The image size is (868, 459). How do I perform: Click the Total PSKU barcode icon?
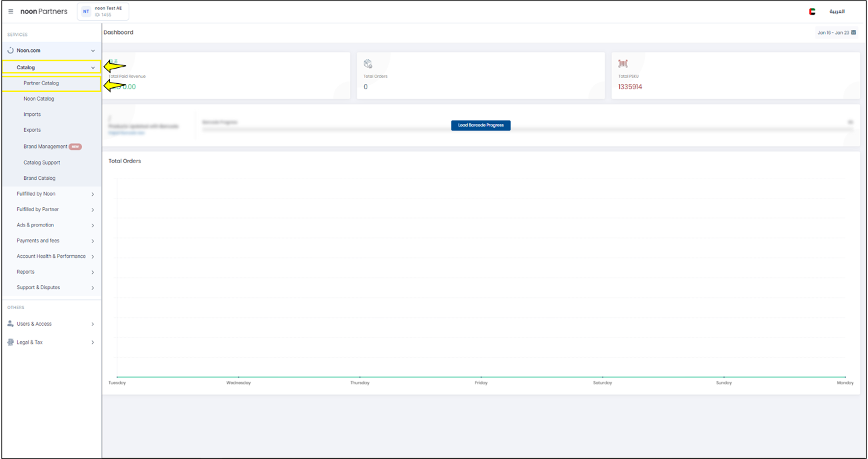623,64
